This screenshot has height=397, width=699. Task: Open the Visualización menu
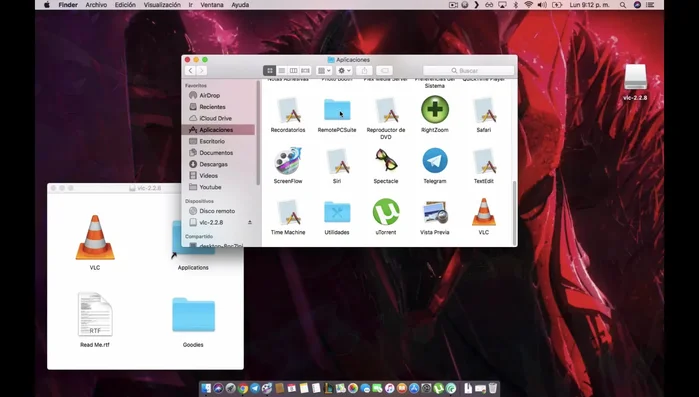tap(162, 5)
